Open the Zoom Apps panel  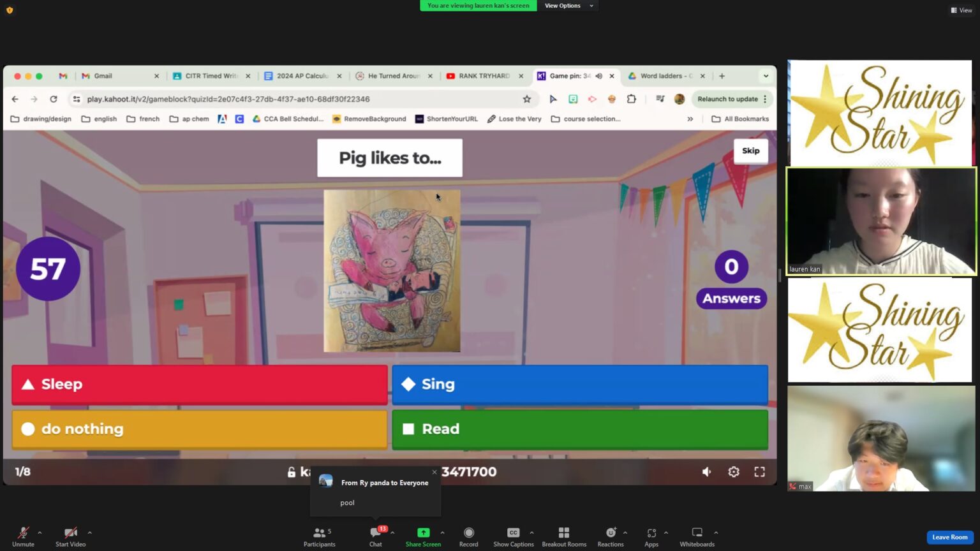click(x=651, y=536)
